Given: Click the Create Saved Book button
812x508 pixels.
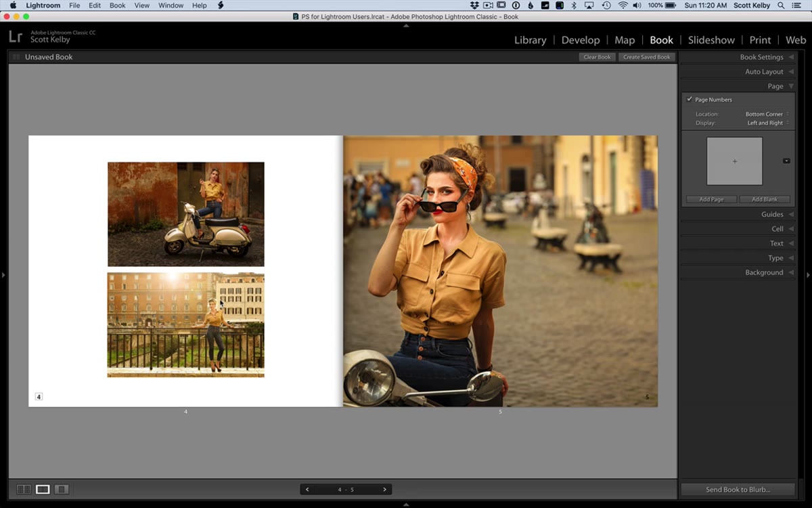Looking at the screenshot, I should click(646, 57).
